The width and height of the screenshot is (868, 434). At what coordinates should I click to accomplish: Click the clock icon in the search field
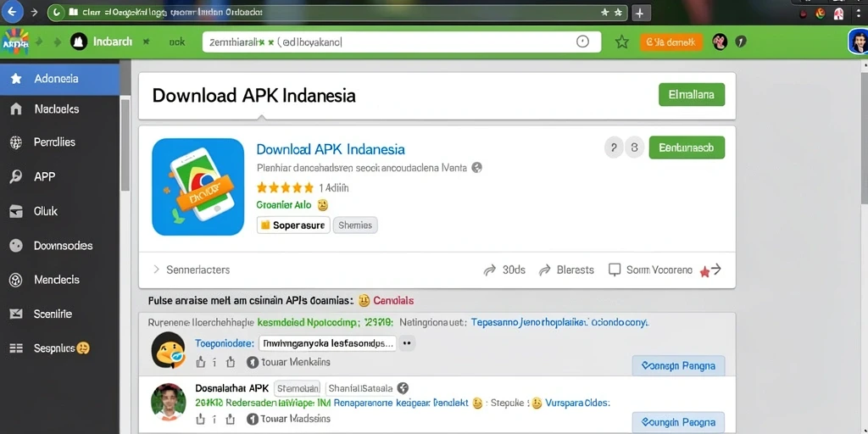pos(582,42)
